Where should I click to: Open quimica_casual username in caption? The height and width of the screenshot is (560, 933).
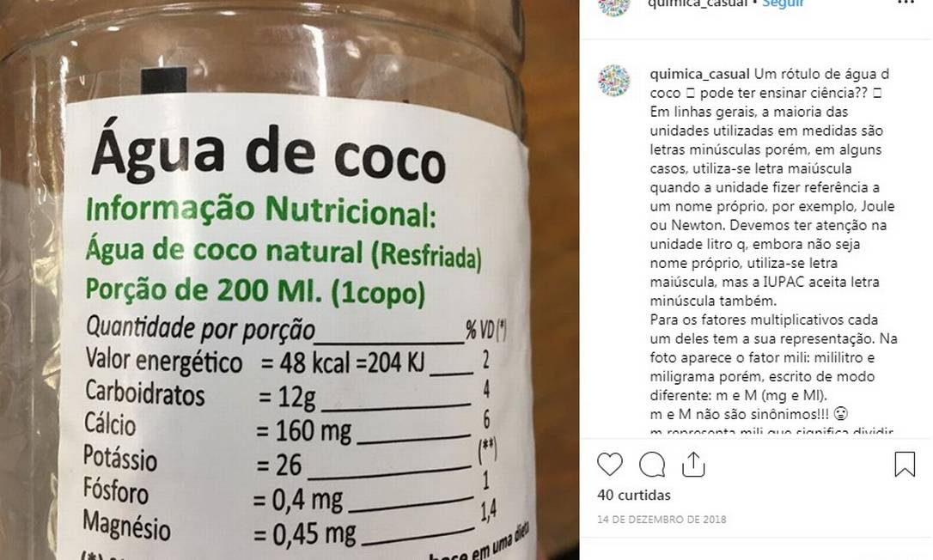[x=699, y=75]
